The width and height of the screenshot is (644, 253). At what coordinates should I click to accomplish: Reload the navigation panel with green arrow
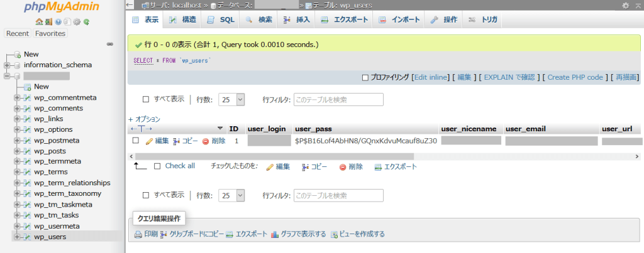point(86,22)
